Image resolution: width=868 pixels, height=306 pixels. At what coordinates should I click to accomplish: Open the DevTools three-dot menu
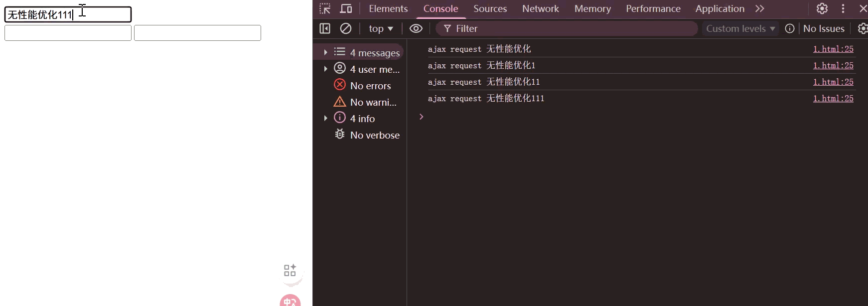coord(843,8)
